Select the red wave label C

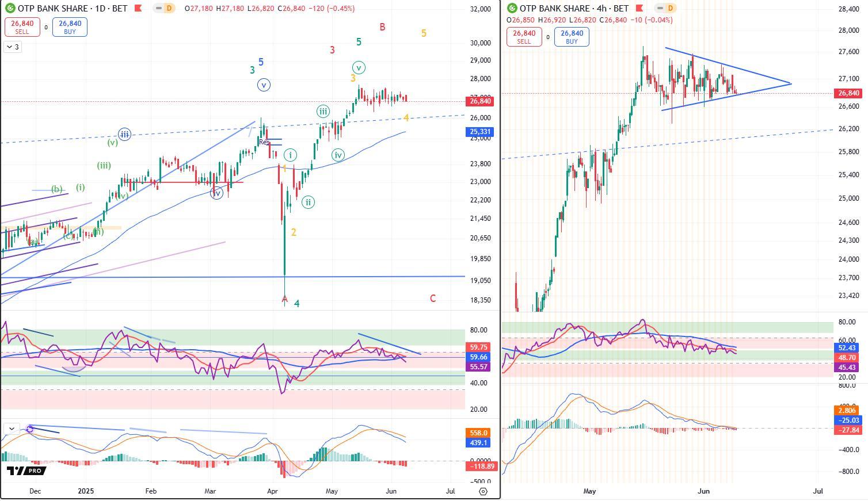(433, 299)
